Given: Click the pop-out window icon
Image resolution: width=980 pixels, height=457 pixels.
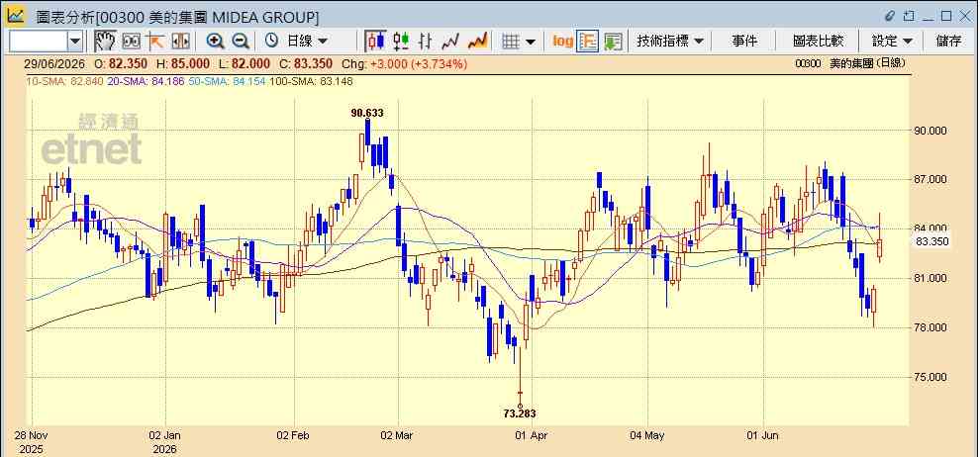Looking at the screenshot, I should click(909, 16).
